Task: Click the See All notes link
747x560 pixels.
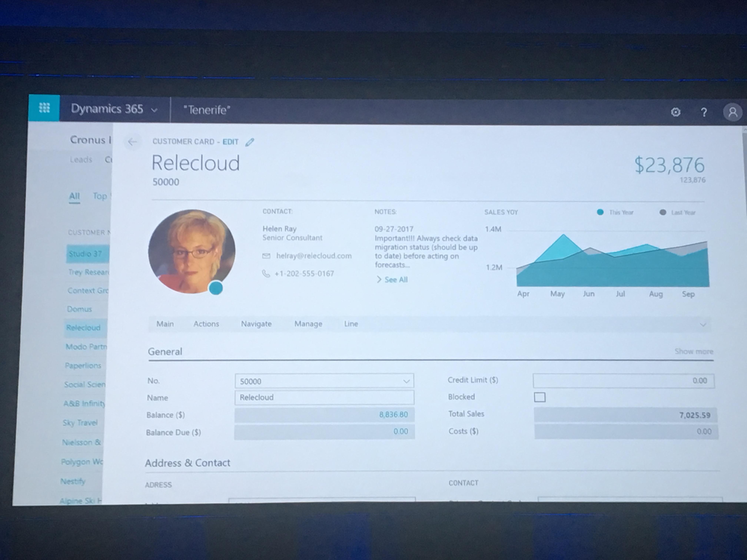Action: (396, 279)
